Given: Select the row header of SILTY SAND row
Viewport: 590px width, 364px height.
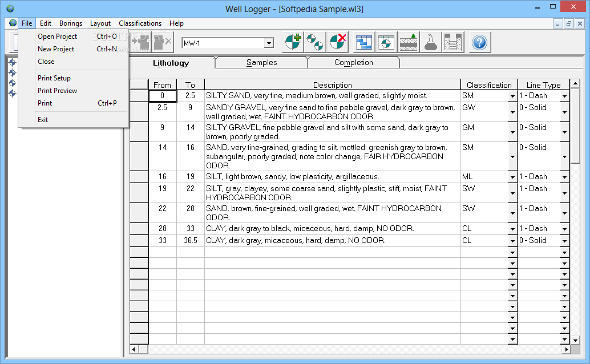Looking at the screenshot, I should tap(139, 96).
